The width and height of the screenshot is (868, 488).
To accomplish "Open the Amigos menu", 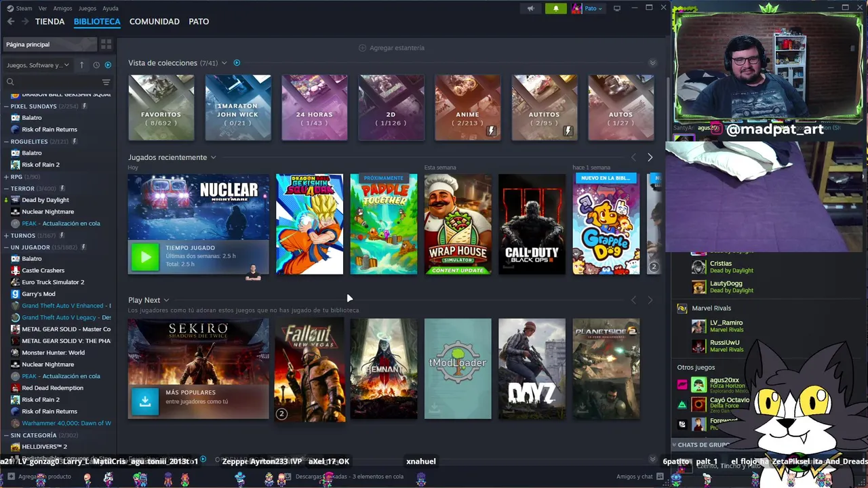I will (62, 8).
